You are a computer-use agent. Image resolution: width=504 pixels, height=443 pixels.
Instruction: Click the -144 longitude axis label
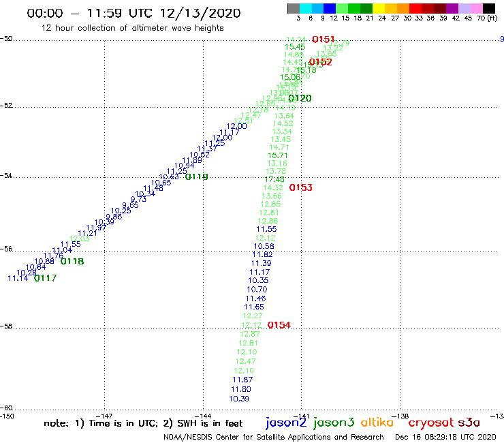tap(203, 416)
